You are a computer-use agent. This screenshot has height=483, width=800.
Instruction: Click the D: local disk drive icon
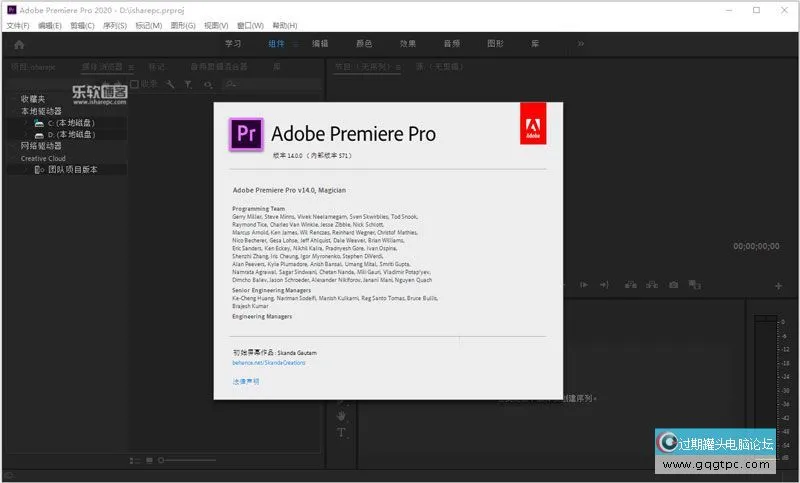pos(39,135)
